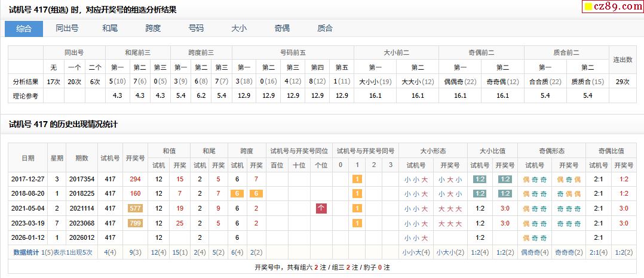This screenshot has width=644, height=278.
Task: Click the 日期 column header
Action: tap(27, 158)
